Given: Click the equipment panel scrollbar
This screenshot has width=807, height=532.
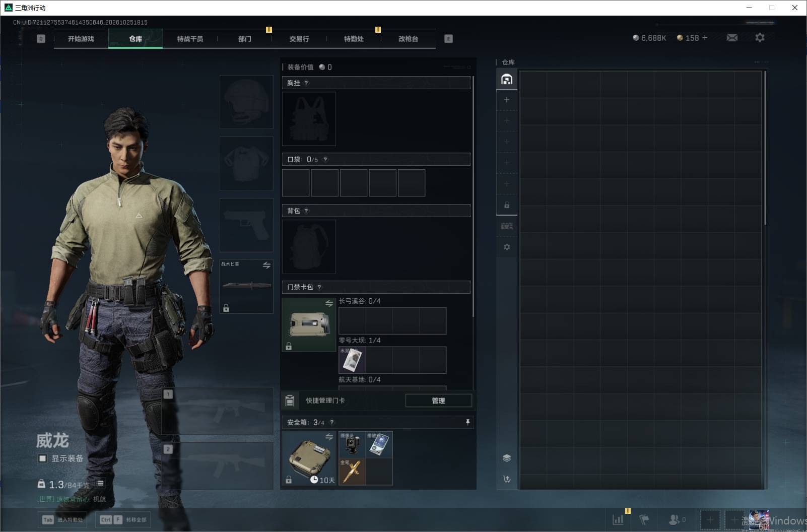Looking at the screenshot, I should (473, 196).
